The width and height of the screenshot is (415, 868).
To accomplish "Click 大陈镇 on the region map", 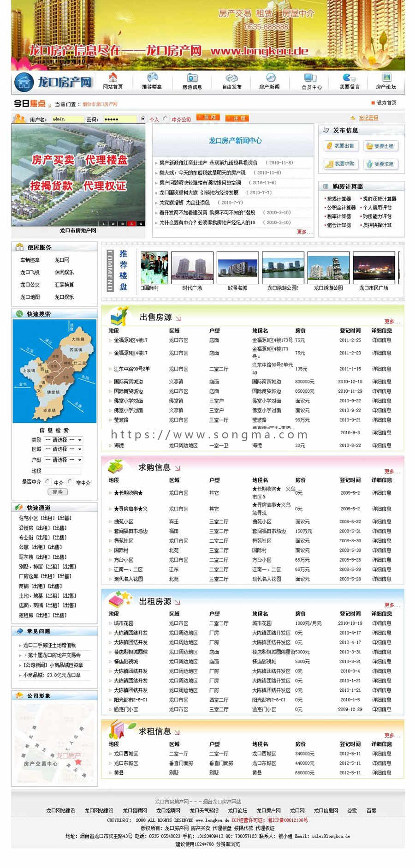I will [x=78, y=339].
